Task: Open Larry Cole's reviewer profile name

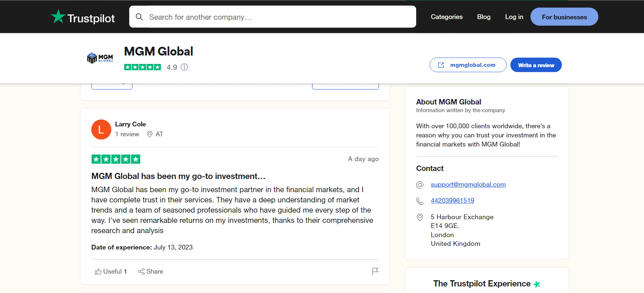Action: (x=130, y=124)
